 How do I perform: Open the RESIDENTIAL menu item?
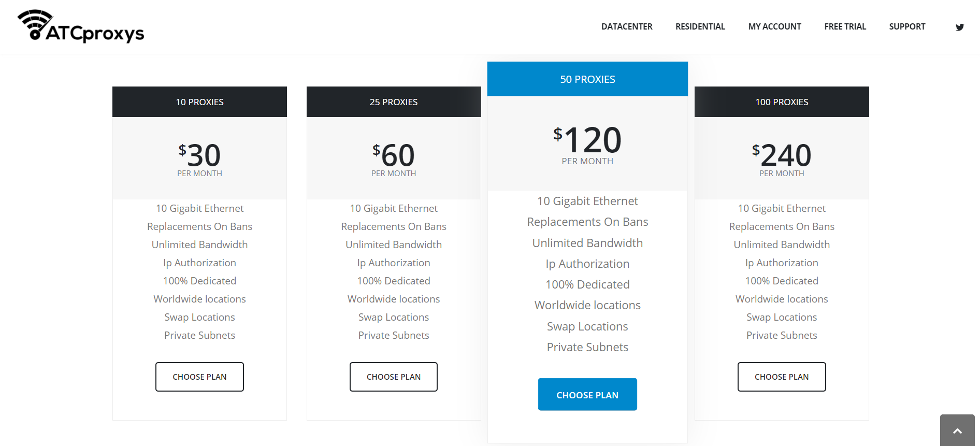(x=700, y=26)
